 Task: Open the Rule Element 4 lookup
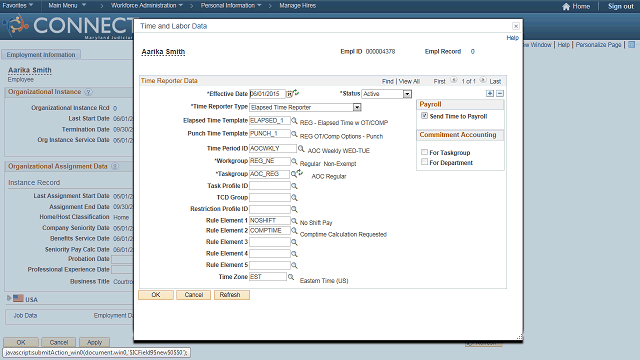(294, 254)
